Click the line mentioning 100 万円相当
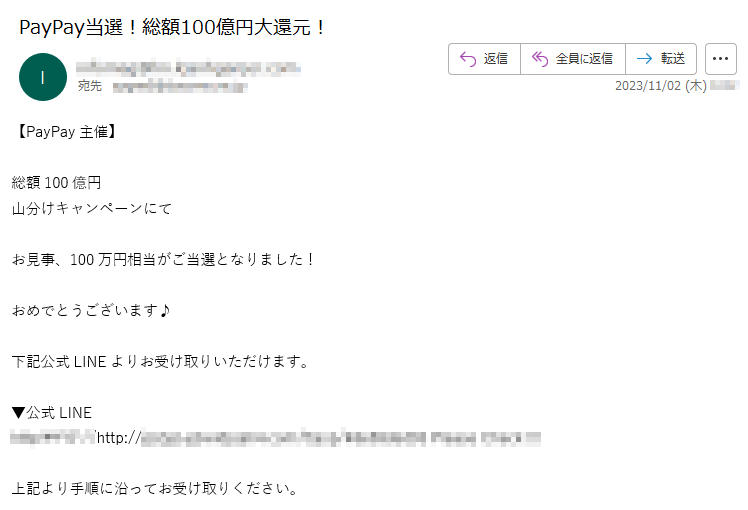748x510 pixels. pyautogui.click(x=163, y=260)
